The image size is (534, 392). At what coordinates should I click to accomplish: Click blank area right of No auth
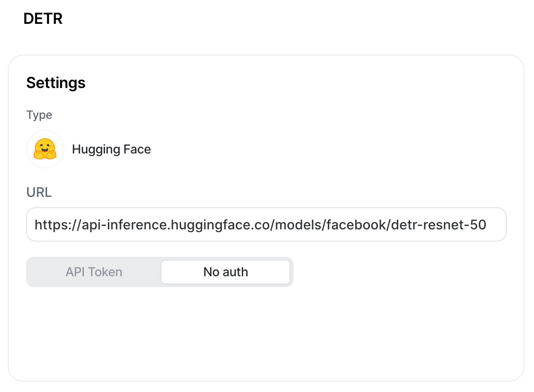point(391,272)
